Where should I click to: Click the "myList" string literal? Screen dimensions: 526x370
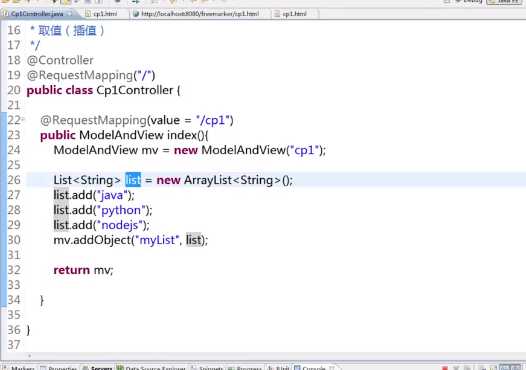coord(157,240)
